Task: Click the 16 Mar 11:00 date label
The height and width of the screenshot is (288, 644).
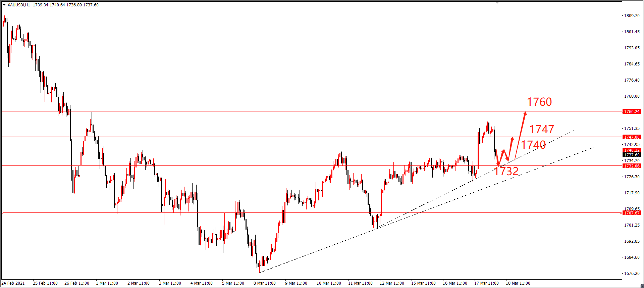Action: coord(455,283)
